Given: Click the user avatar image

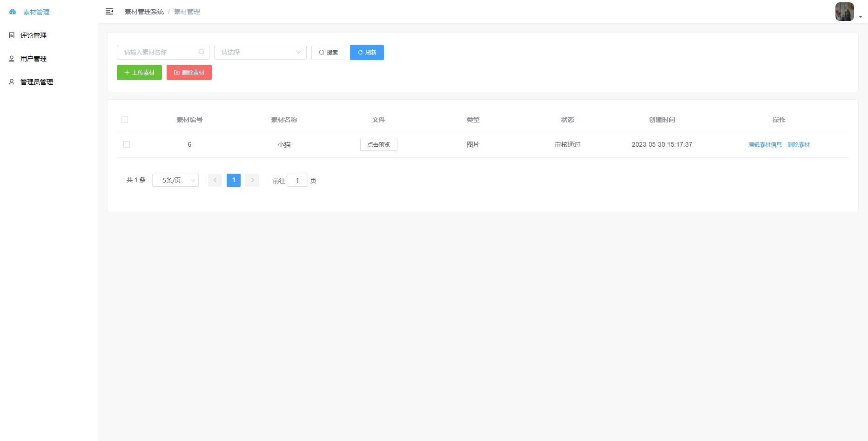Looking at the screenshot, I should tap(844, 12).
